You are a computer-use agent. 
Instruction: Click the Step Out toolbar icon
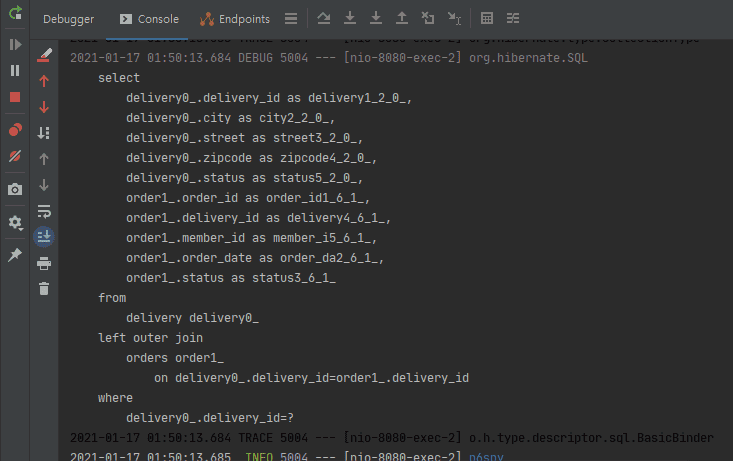click(402, 18)
